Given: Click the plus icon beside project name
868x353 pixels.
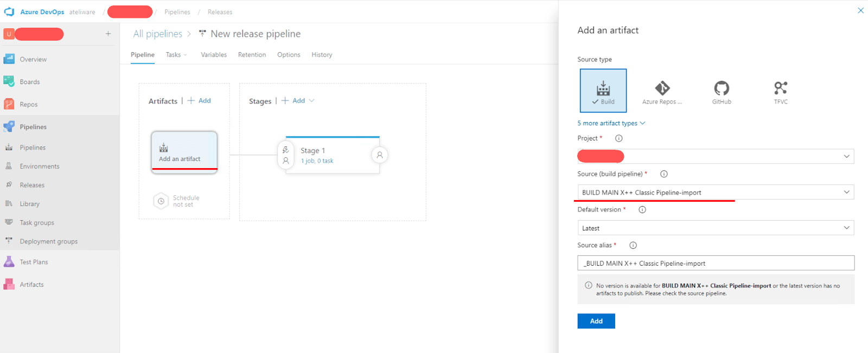Looking at the screenshot, I should point(108,34).
